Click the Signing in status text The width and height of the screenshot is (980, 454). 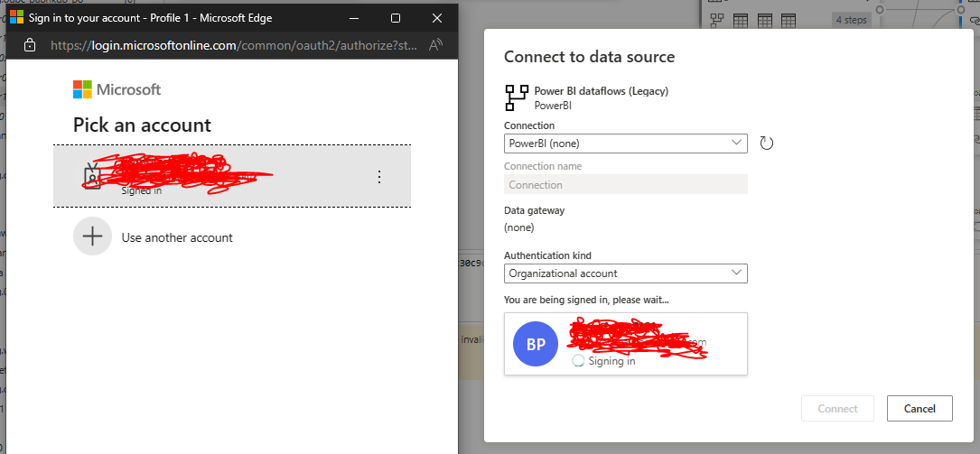coord(611,361)
